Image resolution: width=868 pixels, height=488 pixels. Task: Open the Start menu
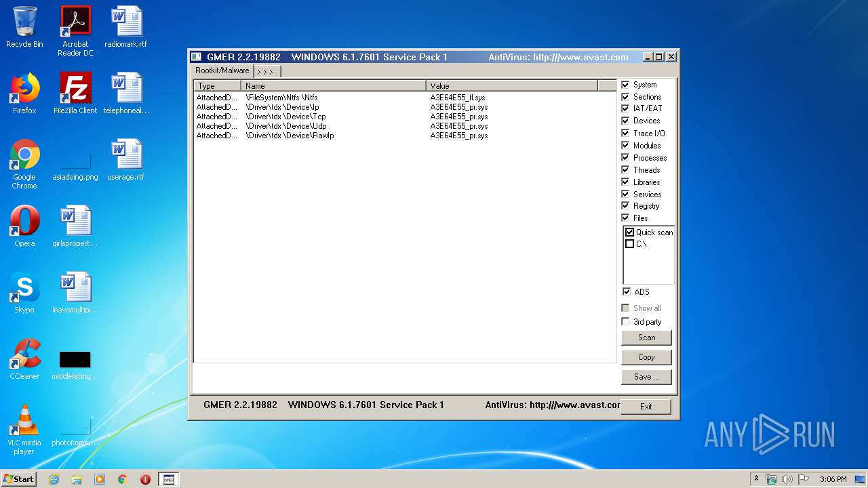(x=18, y=479)
